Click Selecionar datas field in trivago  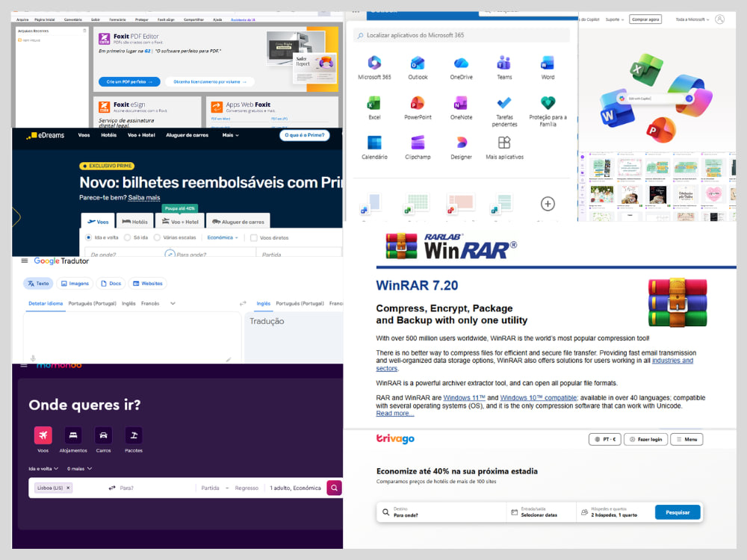coord(540,512)
